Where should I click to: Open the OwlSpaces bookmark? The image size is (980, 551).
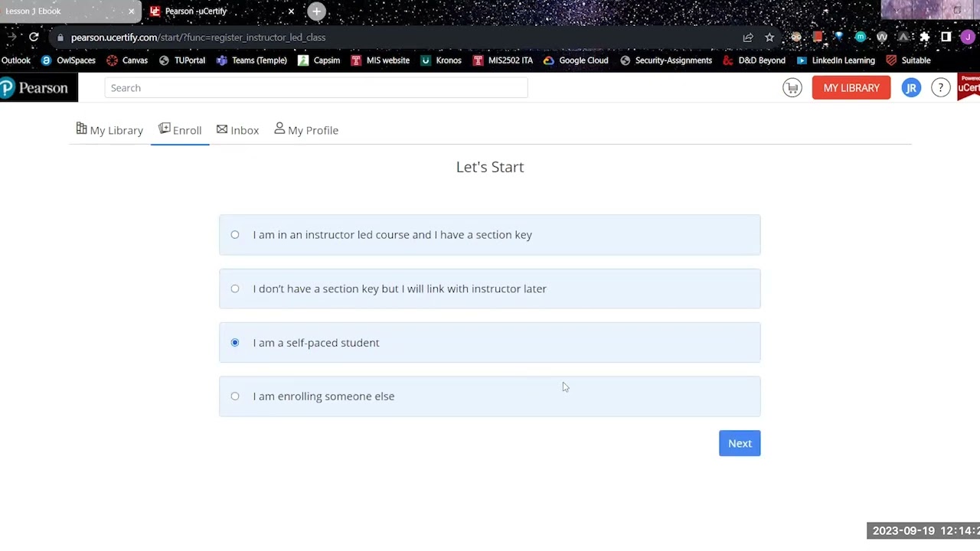(x=68, y=60)
